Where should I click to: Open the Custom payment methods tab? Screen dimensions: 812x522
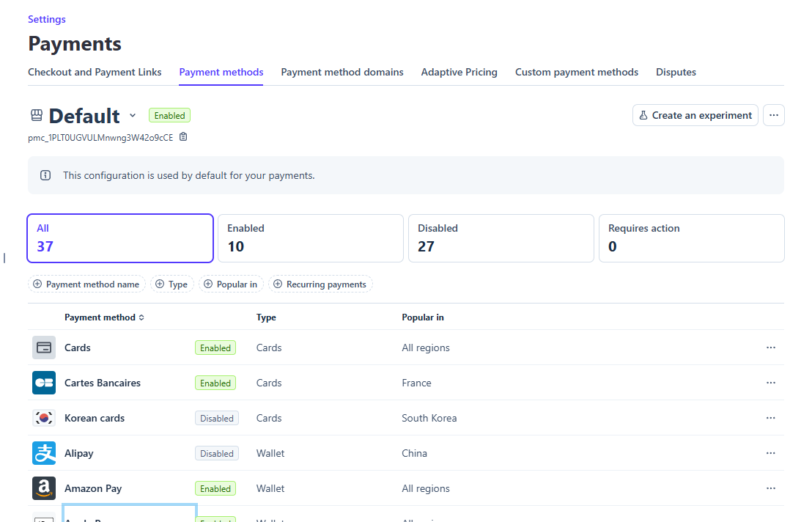[577, 73]
